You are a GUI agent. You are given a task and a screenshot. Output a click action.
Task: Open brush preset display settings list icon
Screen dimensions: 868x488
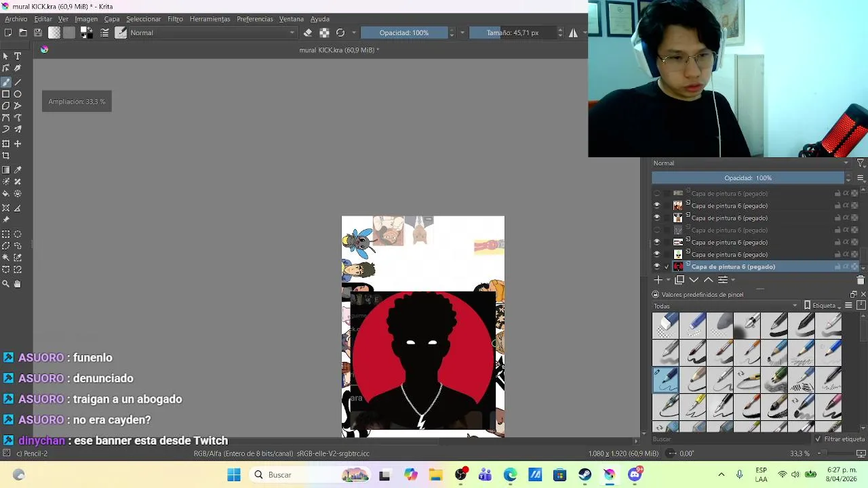848,306
